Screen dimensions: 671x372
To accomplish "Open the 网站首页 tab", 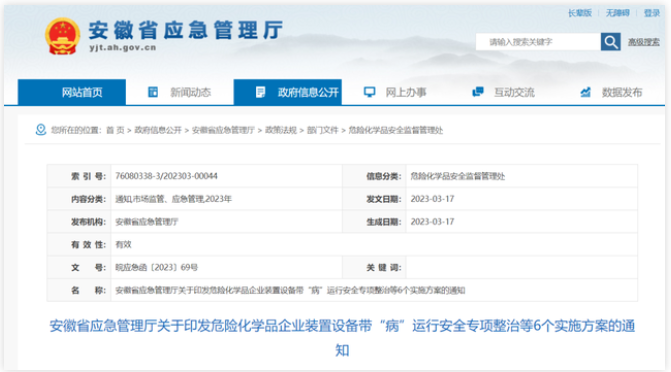I will pos(72,92).
